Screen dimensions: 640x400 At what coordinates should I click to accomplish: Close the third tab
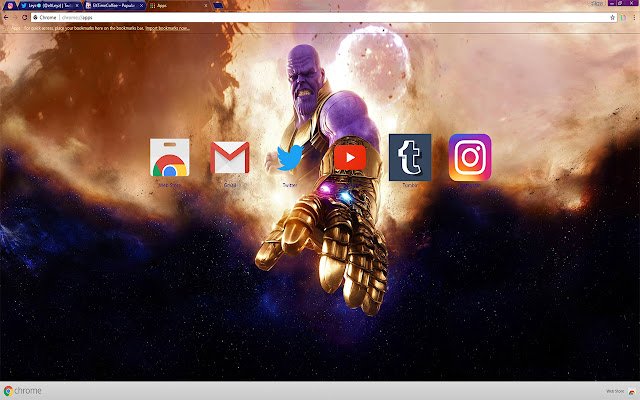141,6
